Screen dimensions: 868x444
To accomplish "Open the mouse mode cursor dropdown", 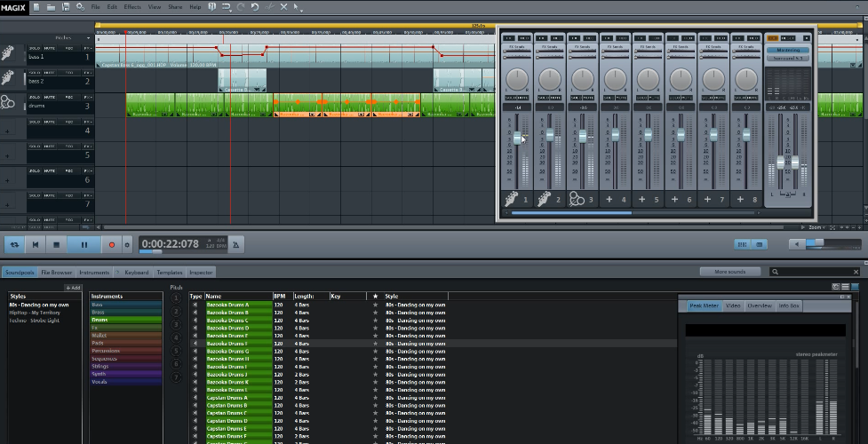I will click(299, 7).
